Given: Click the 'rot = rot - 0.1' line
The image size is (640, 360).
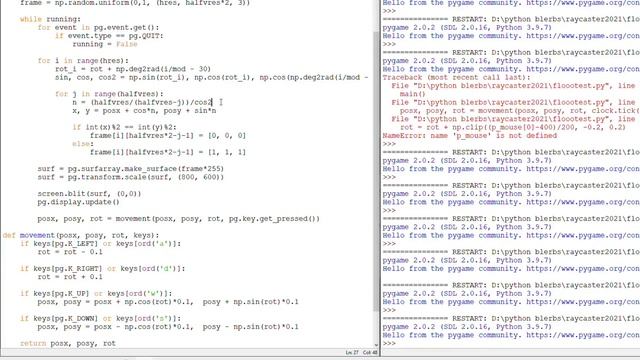Looking at the screenshot, I should [70, 252].
